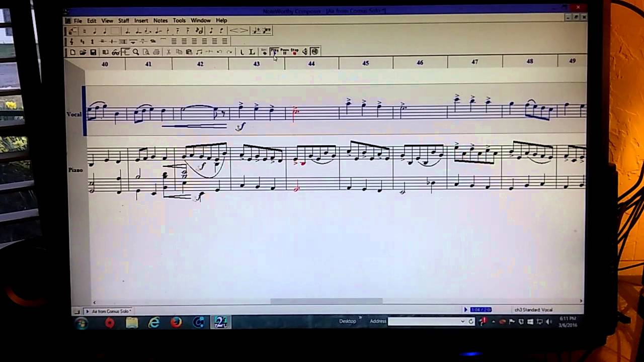The height and width of the screenshot is (362, 644).
Task: Open the Tools menu
Action: [180, 21]
